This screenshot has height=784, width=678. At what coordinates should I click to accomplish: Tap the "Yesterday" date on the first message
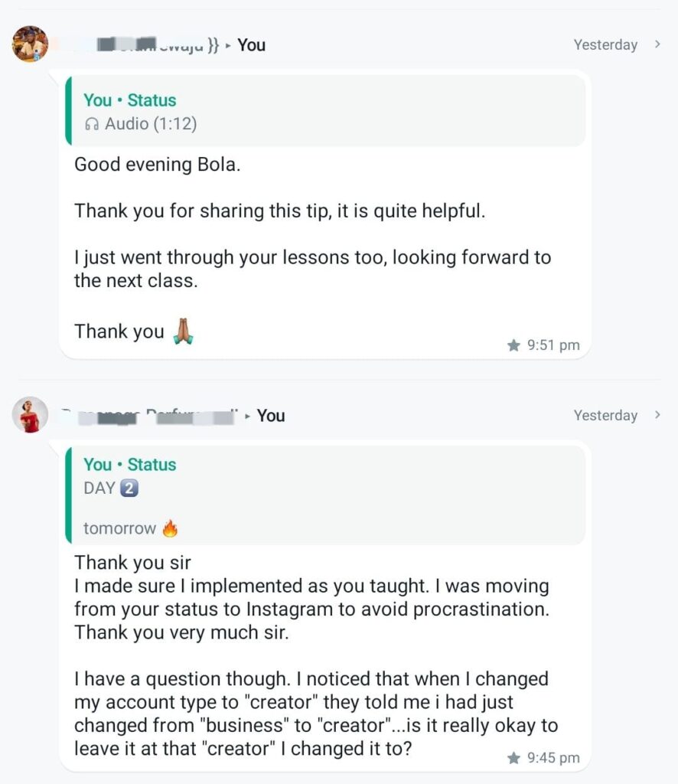[x=605, y=44]
